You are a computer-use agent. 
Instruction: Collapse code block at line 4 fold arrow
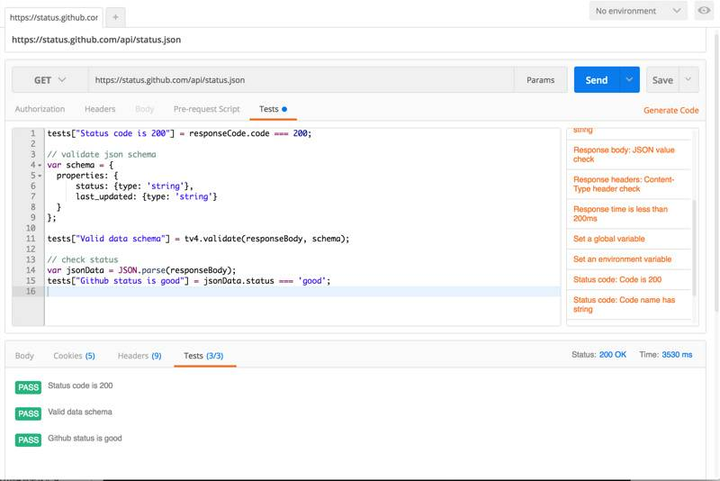pos(40,165)
